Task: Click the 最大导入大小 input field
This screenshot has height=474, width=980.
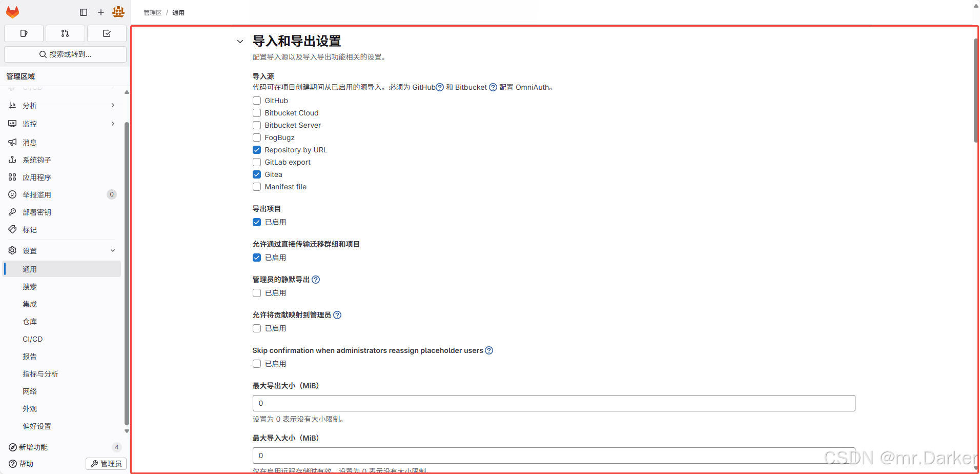Action: point(554,456)
